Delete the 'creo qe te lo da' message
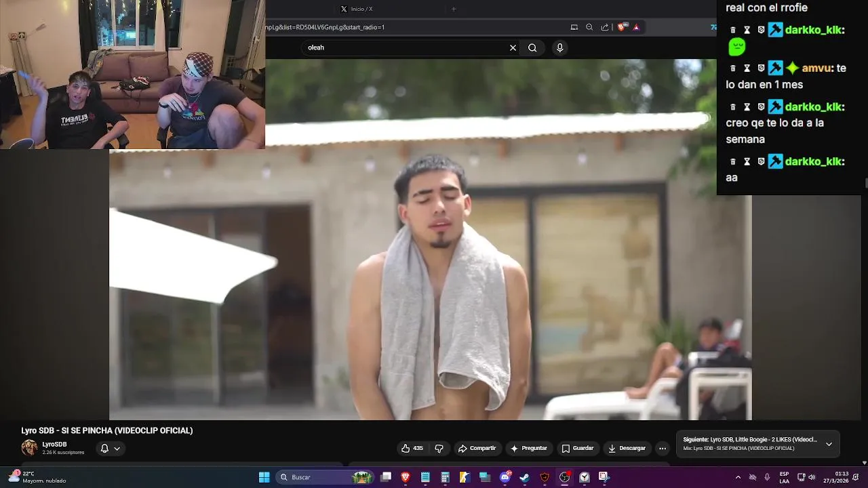Viewport: 868px width, 488px height. 733,107
